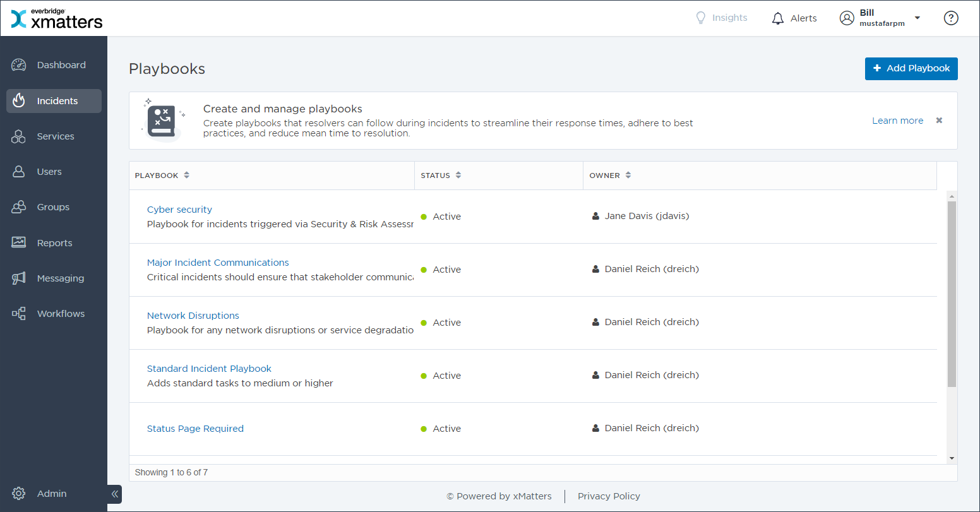The image size is (980, 512).
Task: Click the Groups people icon
Action: 19,207
